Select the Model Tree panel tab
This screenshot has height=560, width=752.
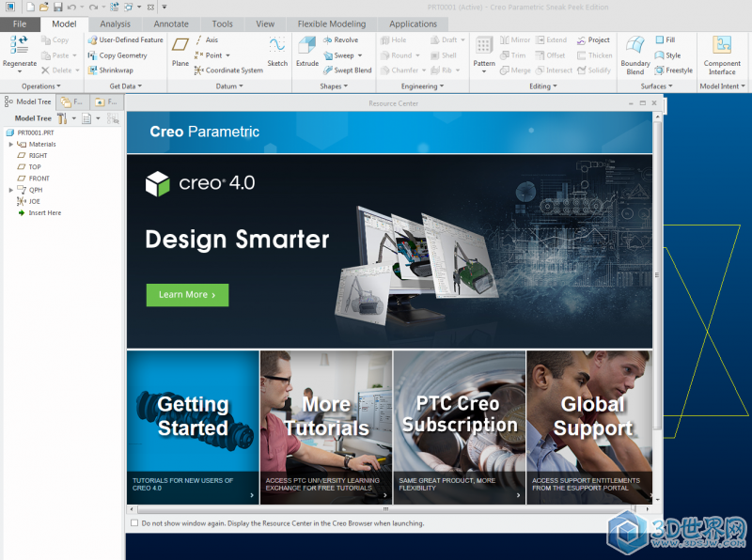point(28,101)
